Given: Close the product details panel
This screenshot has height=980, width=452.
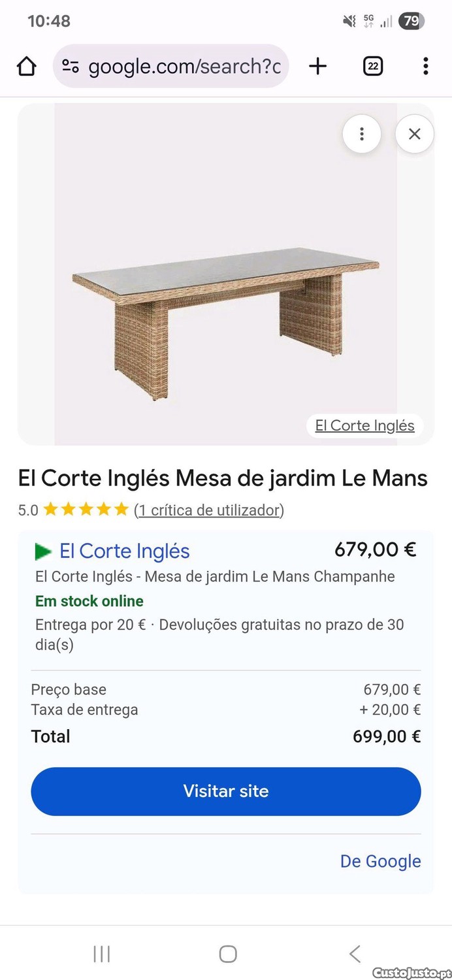Looking at the screenshot, I should point(414,134).
